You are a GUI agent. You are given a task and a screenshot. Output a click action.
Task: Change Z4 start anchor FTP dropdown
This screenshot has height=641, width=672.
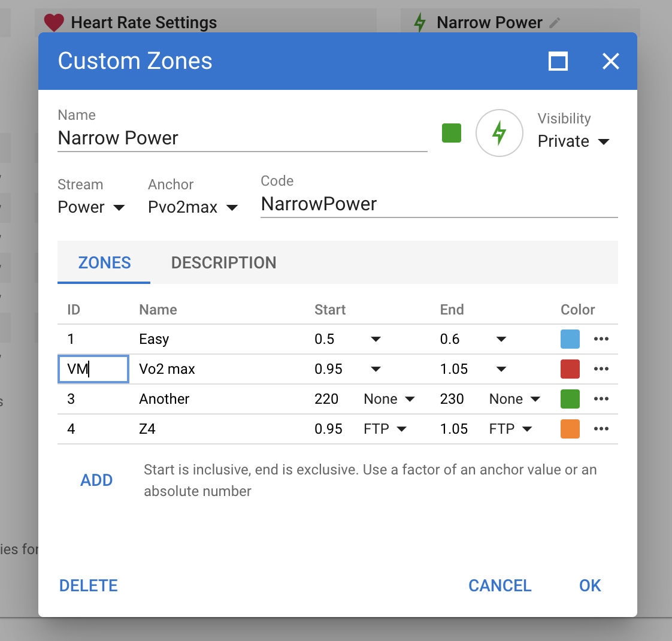pyautogui.click(x=385, y=429)
